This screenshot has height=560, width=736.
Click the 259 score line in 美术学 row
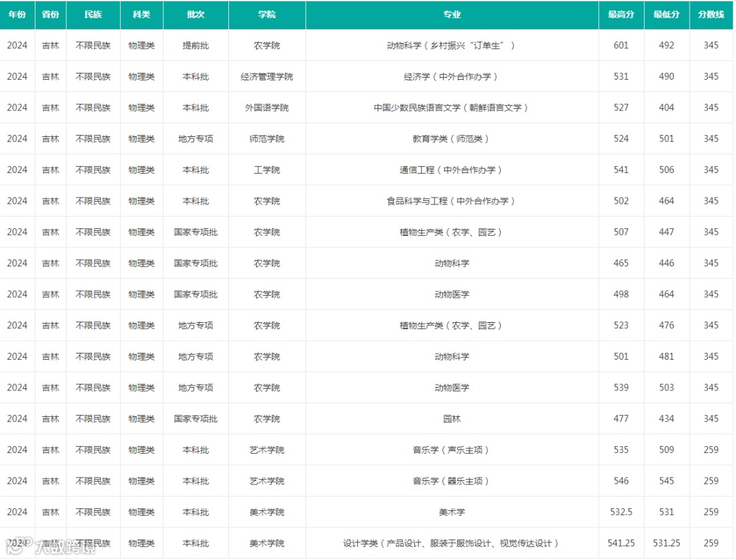tap(711, 512)
